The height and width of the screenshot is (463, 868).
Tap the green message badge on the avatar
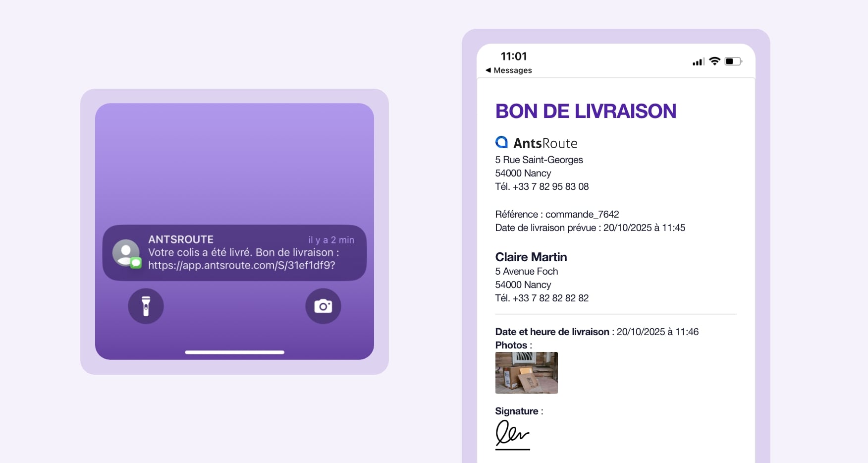[135, 262]
